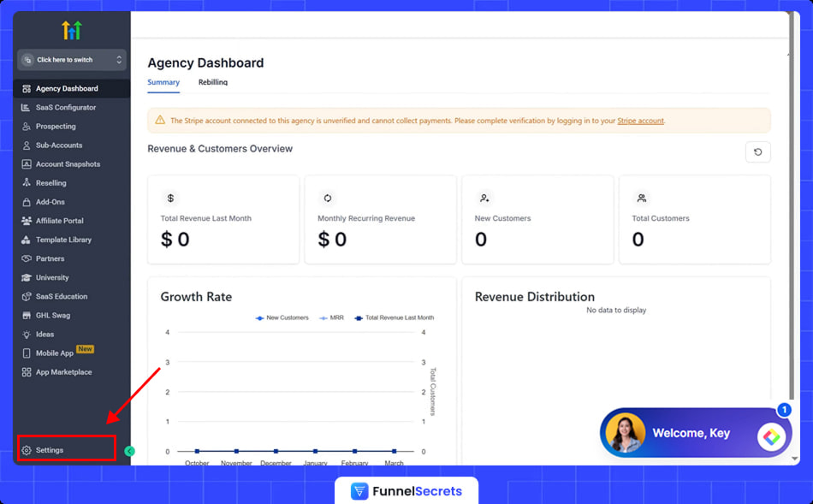Click the HighLevel arrows logo

(x=72, y=31)
